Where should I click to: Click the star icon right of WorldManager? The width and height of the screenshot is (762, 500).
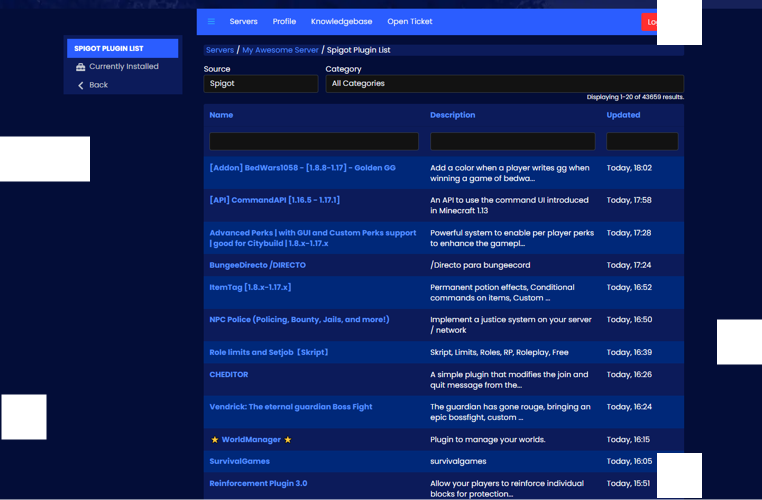coord(288,440)
